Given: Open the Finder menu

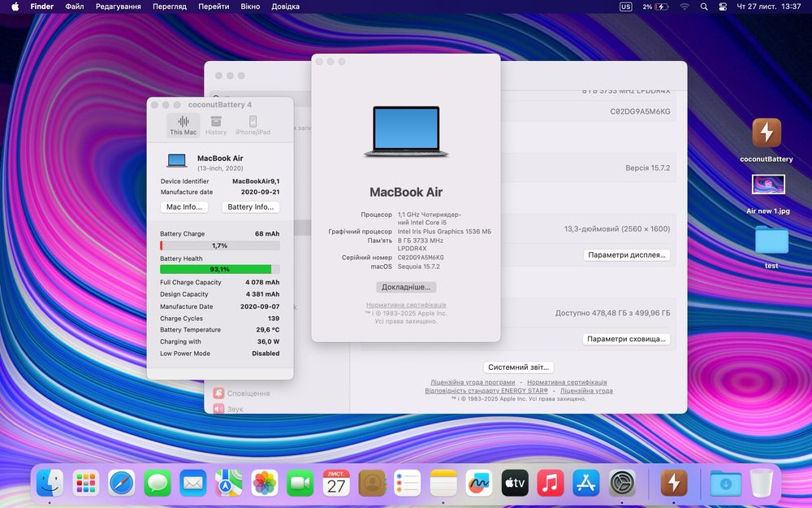Looking at the screenshot, I should point(42,7).
